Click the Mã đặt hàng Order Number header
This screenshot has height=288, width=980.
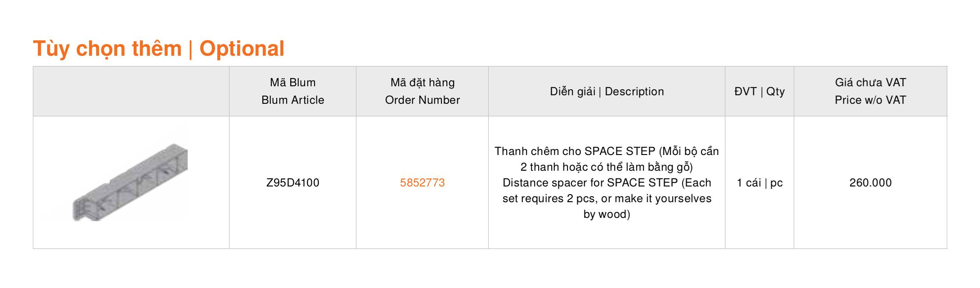[x=422, y=91]
